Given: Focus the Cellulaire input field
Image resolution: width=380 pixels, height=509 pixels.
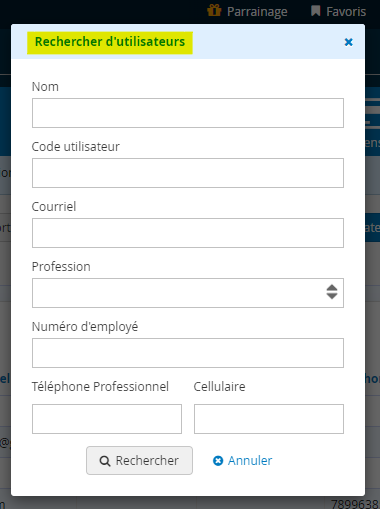Looking at the screenshot, I should [x=269, y=419].
